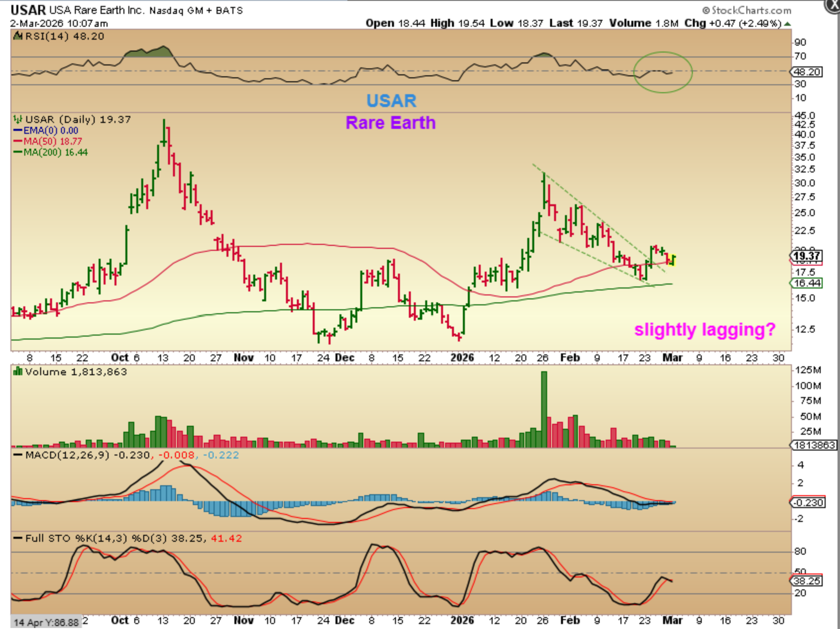Select the MA(50) 18.77 legend entry

53,142
